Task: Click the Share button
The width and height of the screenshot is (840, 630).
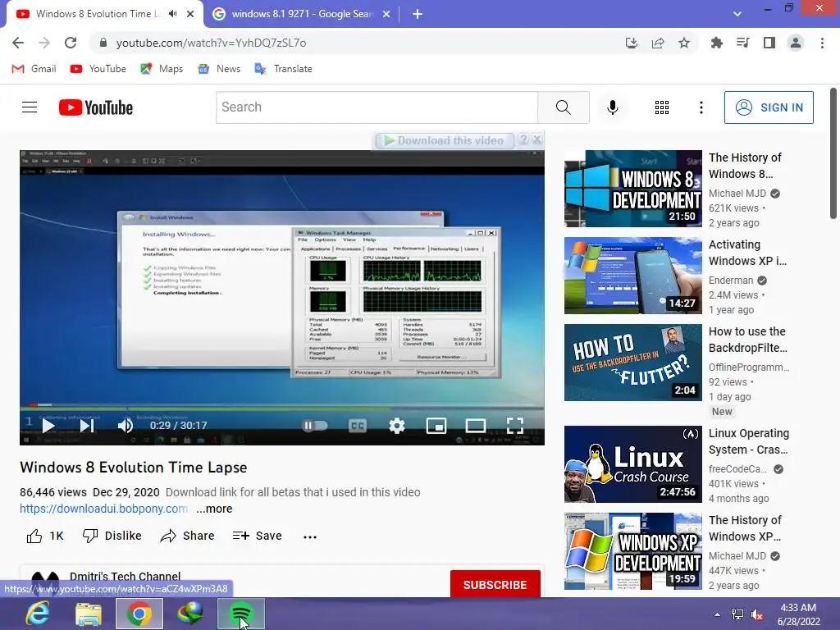Action: pos(188,536)
